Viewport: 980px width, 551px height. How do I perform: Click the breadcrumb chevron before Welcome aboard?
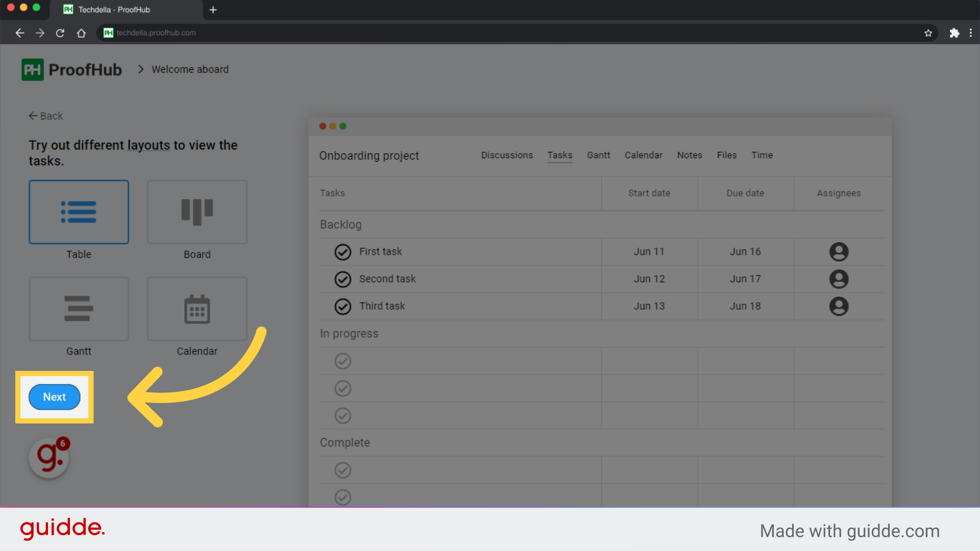click(x=140, y=69)
